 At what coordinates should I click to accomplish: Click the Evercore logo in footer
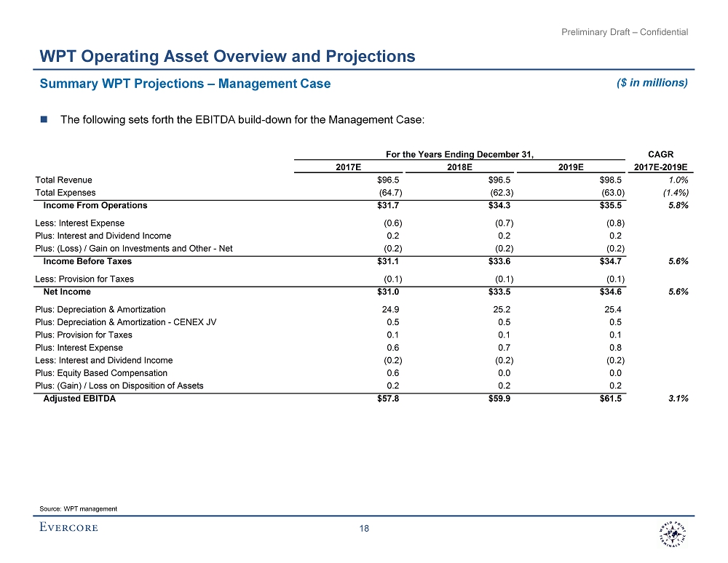click(68, 527)
